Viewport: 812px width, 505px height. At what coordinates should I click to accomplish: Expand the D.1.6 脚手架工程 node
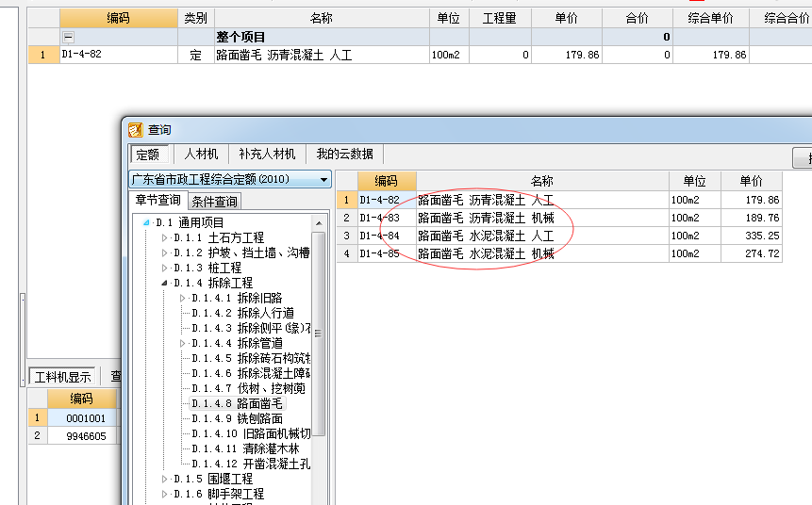pyautogui.click(x=165, y=494)
